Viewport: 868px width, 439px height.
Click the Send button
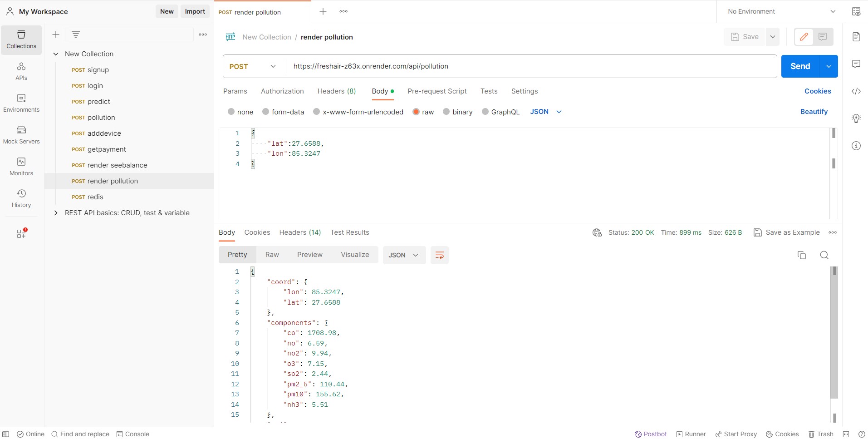click(x=800, y=66)
